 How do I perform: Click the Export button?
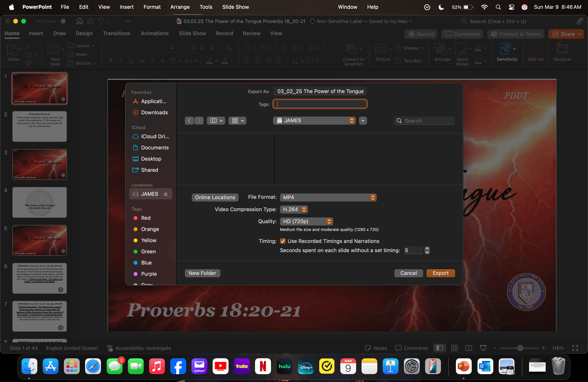click(441, 273)
